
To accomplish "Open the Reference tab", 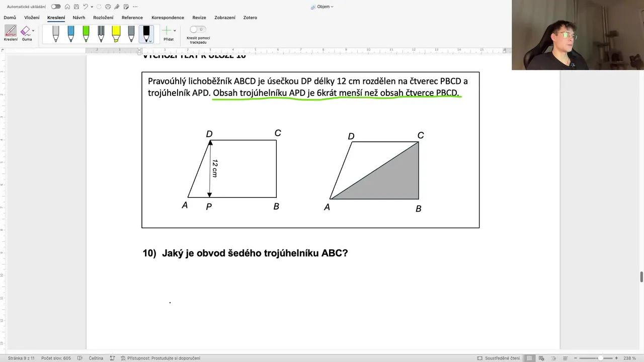I will [x=132, y=18].
